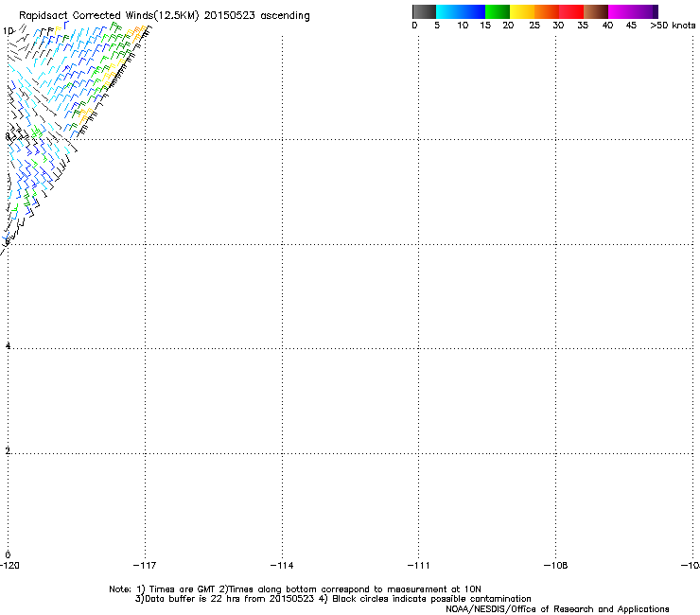
Task: Click the magenta-purple 40-50 knots legend segment
Action: click(633, 11)
